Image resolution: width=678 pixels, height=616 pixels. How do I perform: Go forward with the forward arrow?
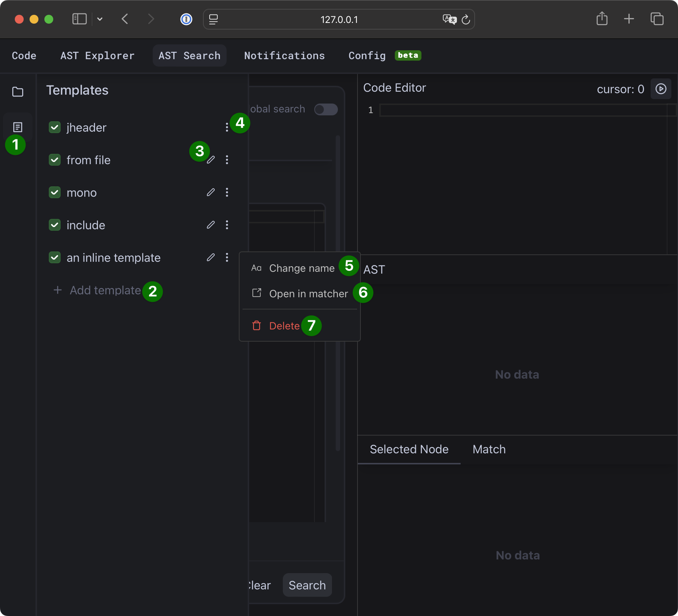pyautogui.click(x=151, y=19)
